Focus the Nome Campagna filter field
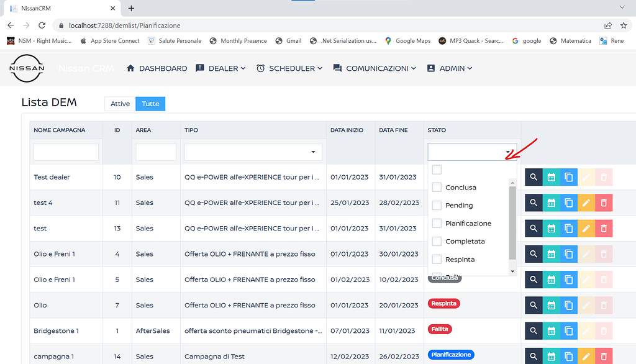Screen dimensions: 636x364 coord(66,152)
